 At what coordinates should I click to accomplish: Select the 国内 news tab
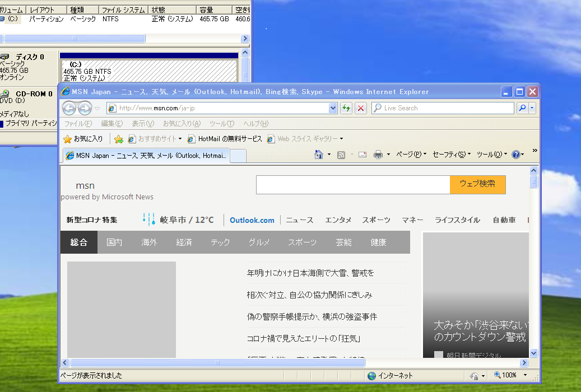114,242
